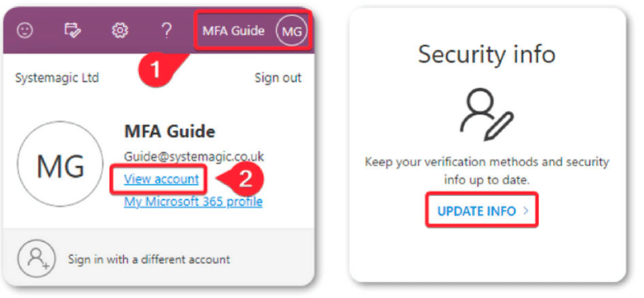Image resolution: width=644 pixels, height=298 pixels.
Task: Select Sign in with a different account
Action: tap(149, 260)
